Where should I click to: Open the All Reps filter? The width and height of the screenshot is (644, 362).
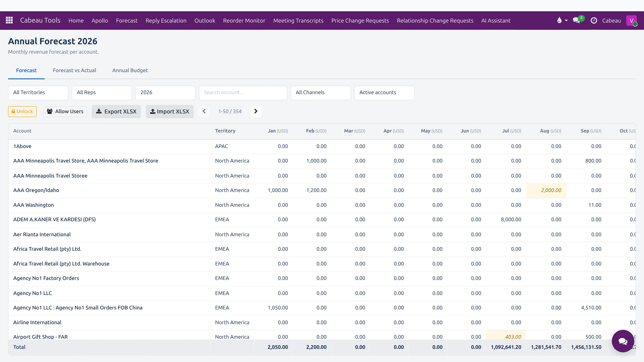pos(102,93)
